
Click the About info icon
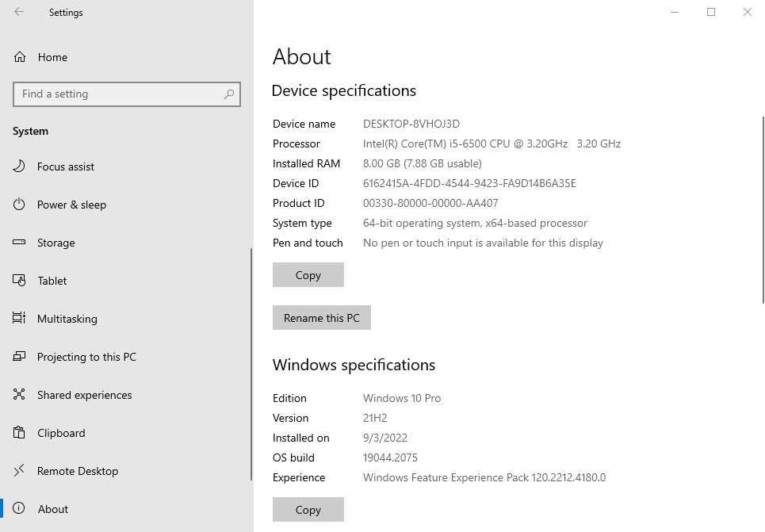click(19, 508)
